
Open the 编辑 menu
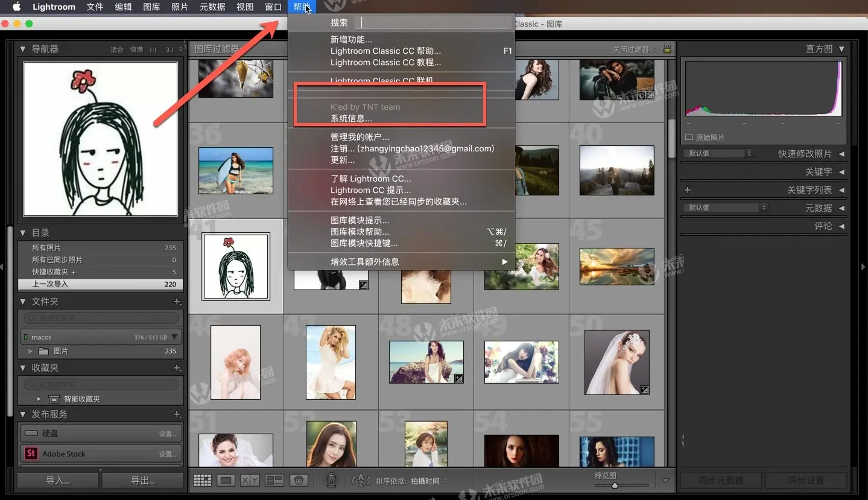pyautogui.click(x=123, y=7)
